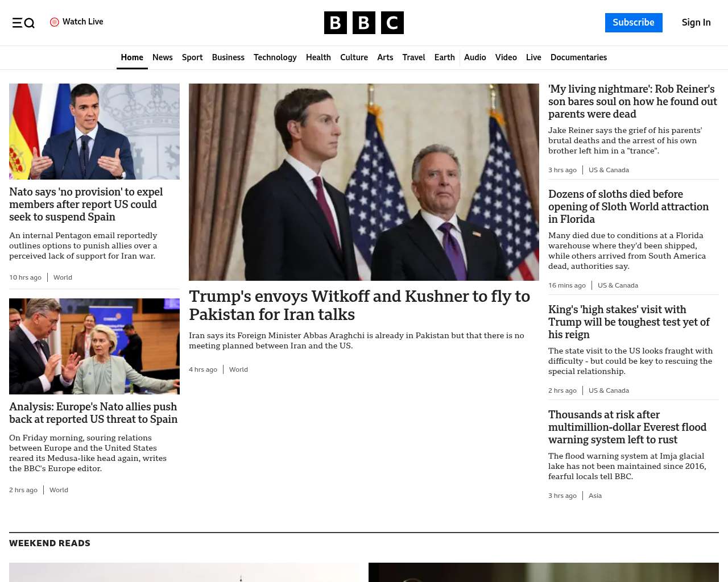The height and width of the screenshot is (582, 728).
Task: Open the Documentaries section
Action: [578, 57]
